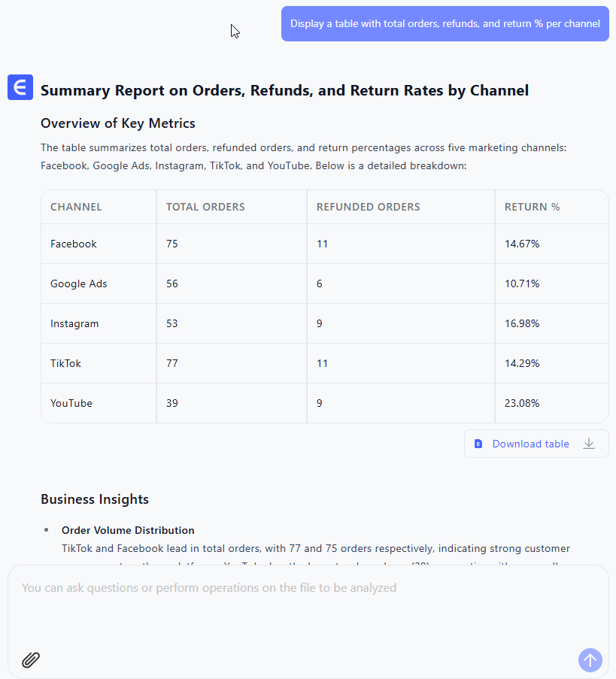This screenshot has width=616, height=679.
Task: Click the YouTube channel cell
Action: (71, 403)
